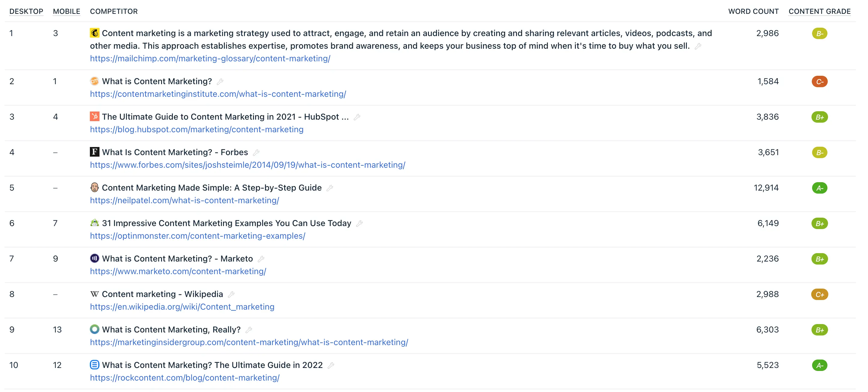Click wrench icon beside Marketo result
The height and width of the screenshot is (392, 868).
(261, 259)
